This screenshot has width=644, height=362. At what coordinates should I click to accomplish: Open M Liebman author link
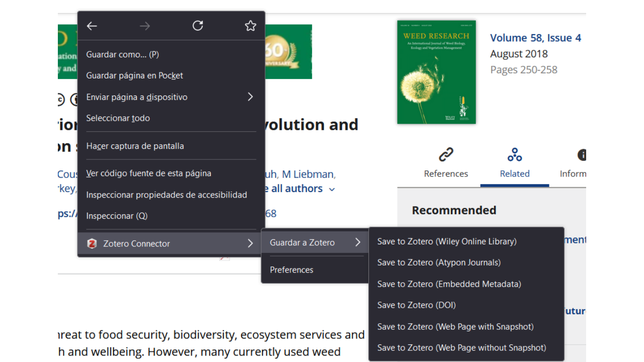(307, 174)
